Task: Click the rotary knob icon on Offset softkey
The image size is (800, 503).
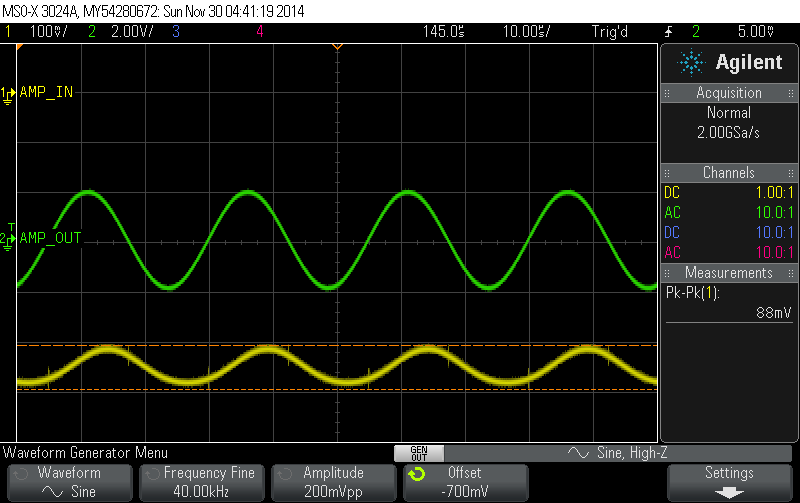Action: (416, 474)
